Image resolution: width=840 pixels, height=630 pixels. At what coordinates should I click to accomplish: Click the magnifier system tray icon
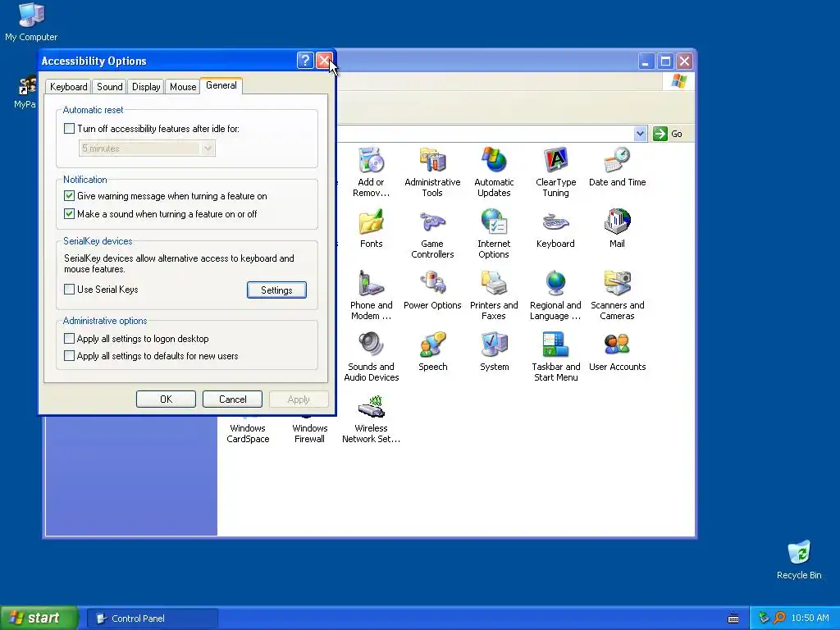(x=779, y=619)
